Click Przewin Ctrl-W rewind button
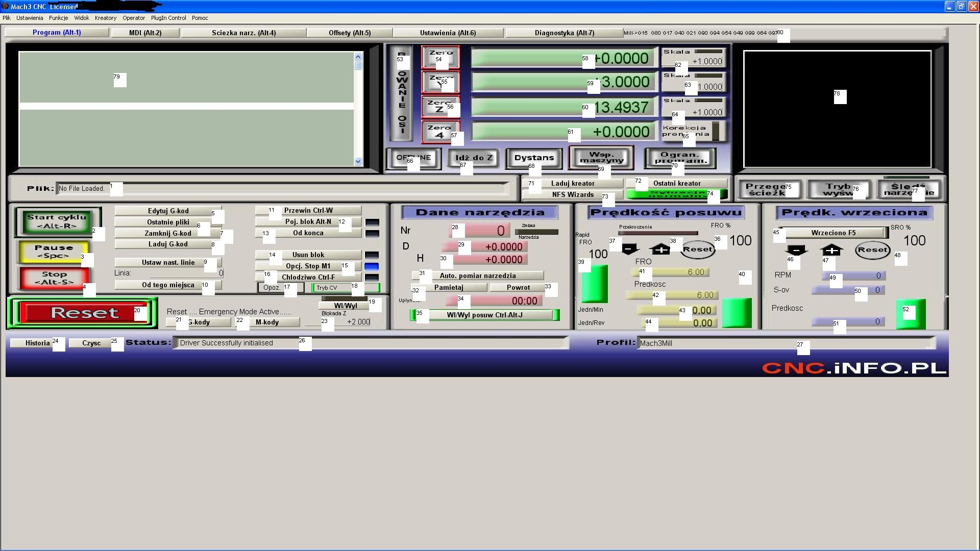The image size is (980, 551). tap(308, 210)
